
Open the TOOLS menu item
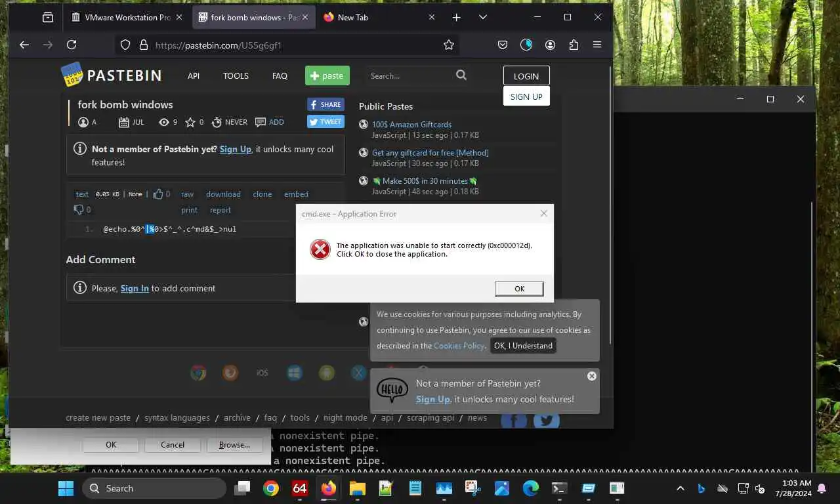(236, 75)
